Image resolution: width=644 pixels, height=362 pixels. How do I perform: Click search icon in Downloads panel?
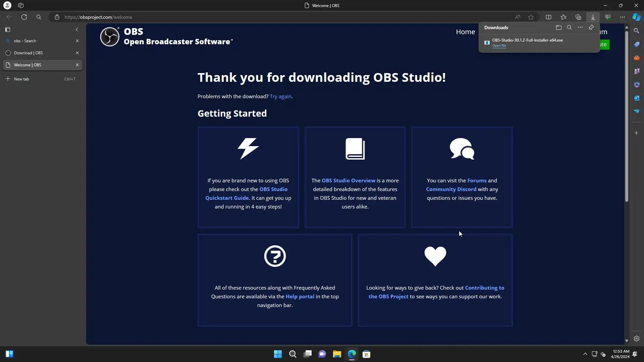[569, 27]
